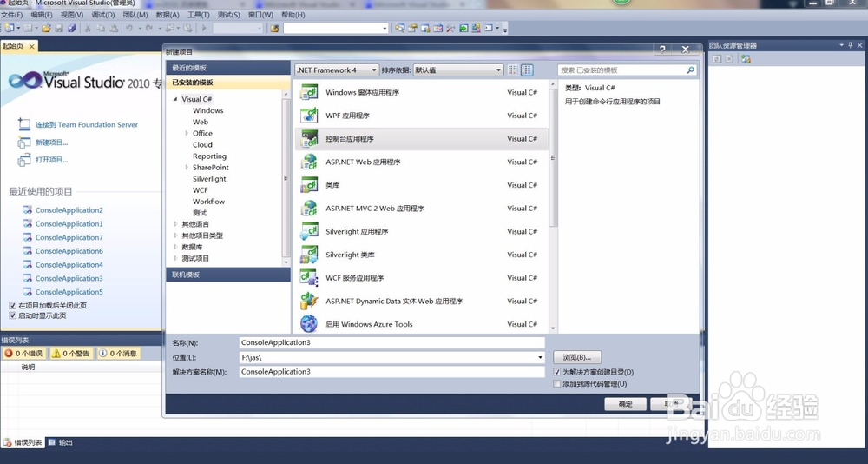Select the Silverlight 应用程序 template icon
The height and width of the screenshot is (464, 868).
pos(309,231)
